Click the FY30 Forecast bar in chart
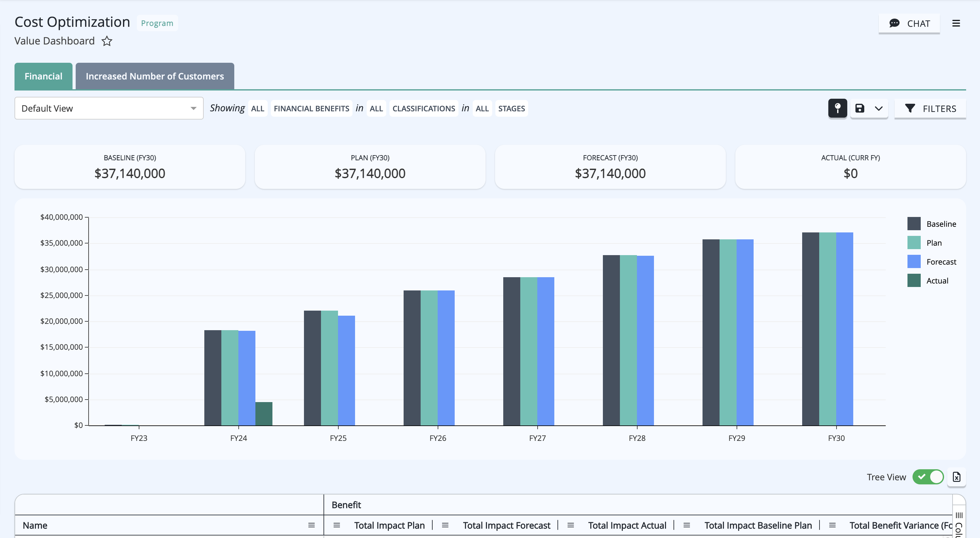Image resolution: width=980 pixels, height=538 pixels. (x=844, y=329)
